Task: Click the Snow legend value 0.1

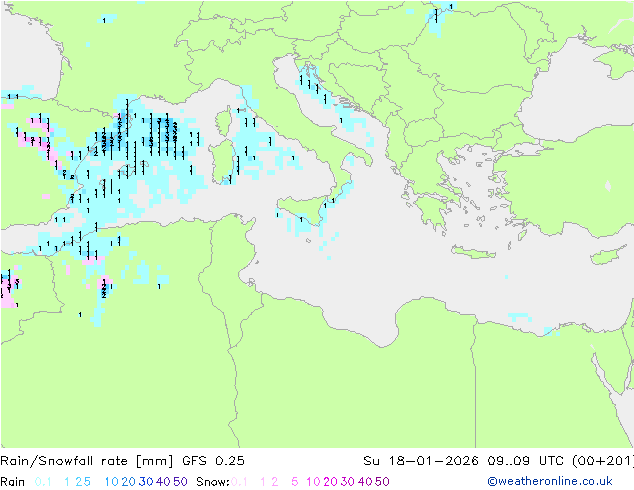Action: tap(239, 482)
